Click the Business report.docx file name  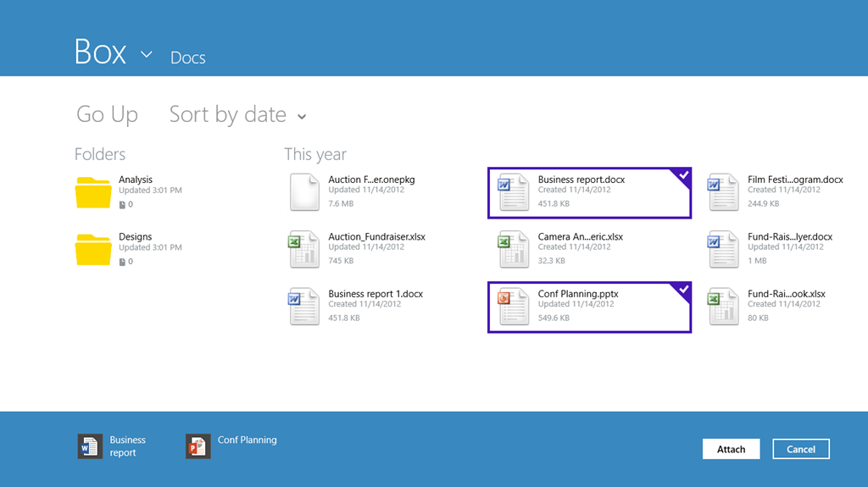[x=581, y=180]
